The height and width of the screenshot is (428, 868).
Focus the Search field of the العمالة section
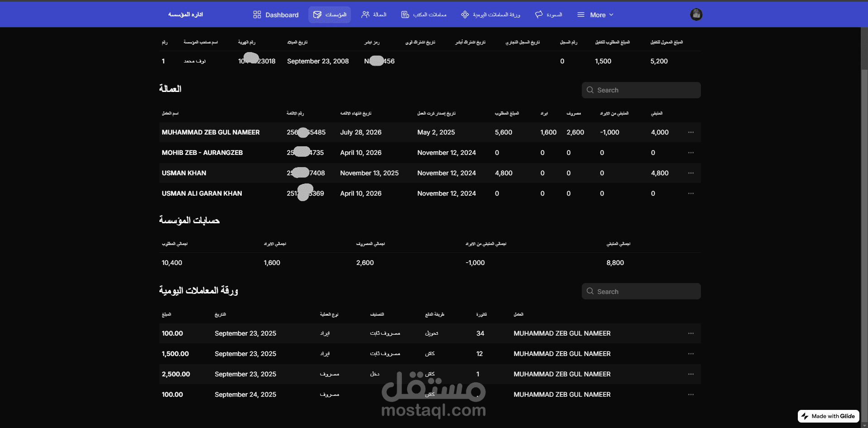click(641, 90)
